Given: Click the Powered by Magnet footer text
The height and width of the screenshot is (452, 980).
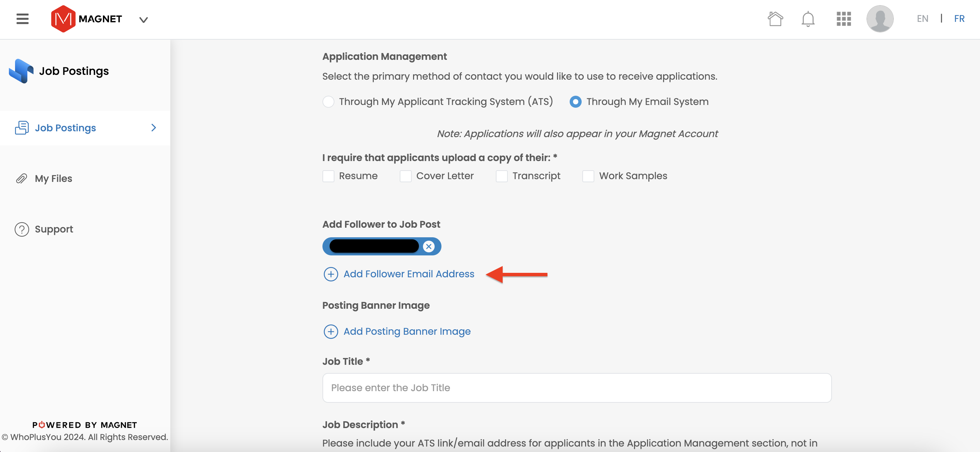Looking at the screenshot, I should pos(84,425).
